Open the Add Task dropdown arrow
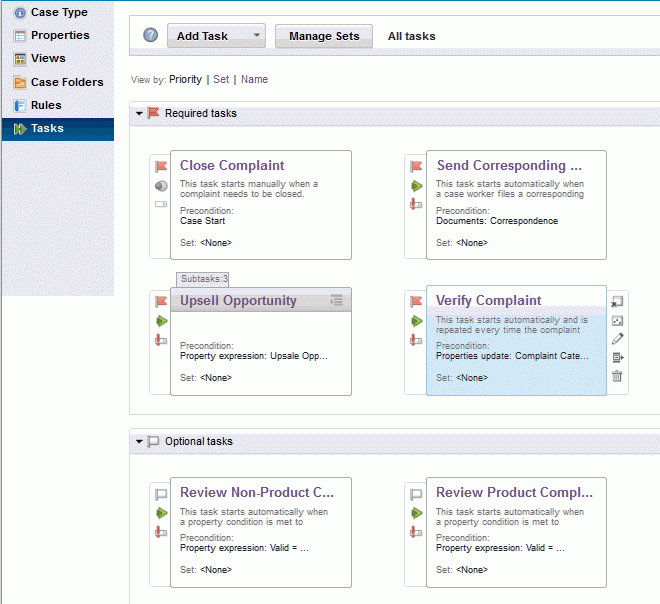Viewport: 660px width, 604px height. click(x=256, y=36)
